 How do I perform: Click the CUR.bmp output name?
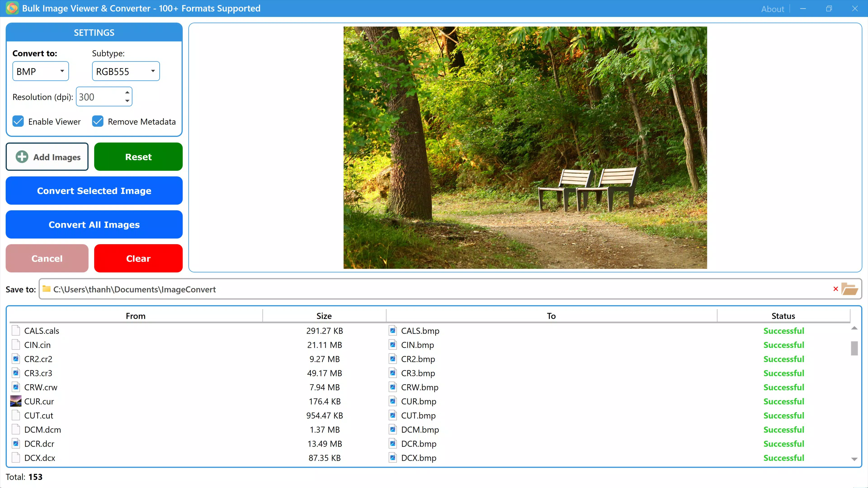click(418, 401)
